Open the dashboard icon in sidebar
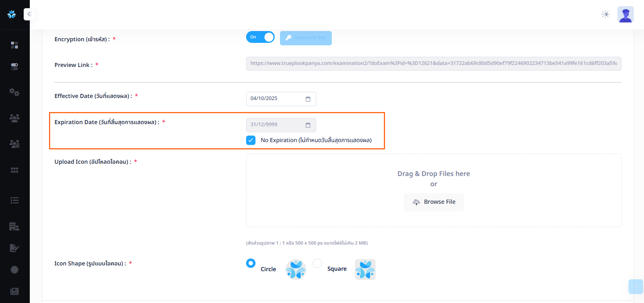Screen dimensions: 644x303 [14, 45]
